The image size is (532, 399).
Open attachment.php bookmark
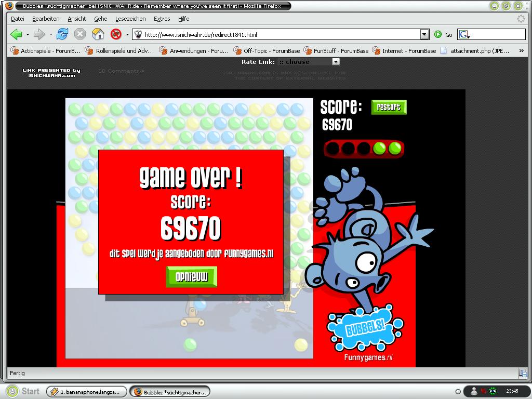(475, 51)
